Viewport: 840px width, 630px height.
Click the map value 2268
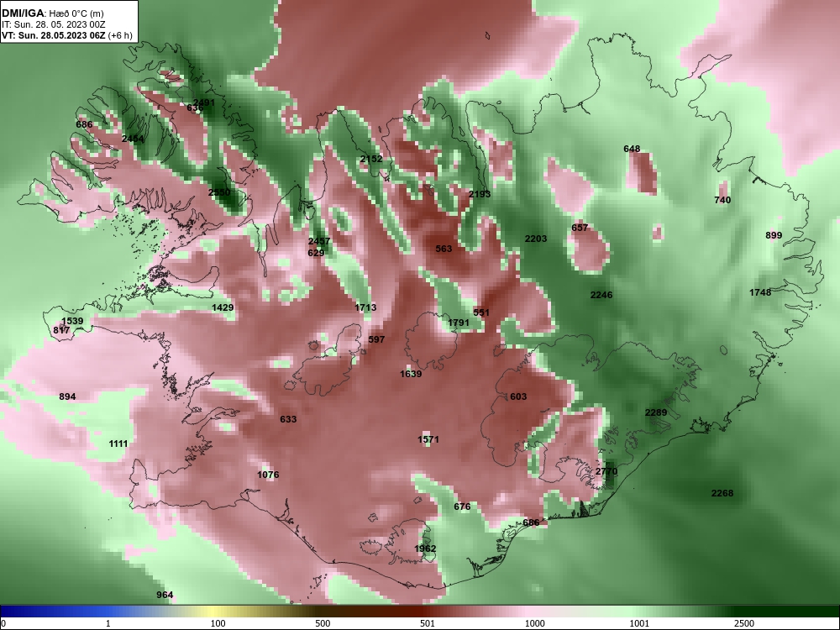tap(722, 493)
